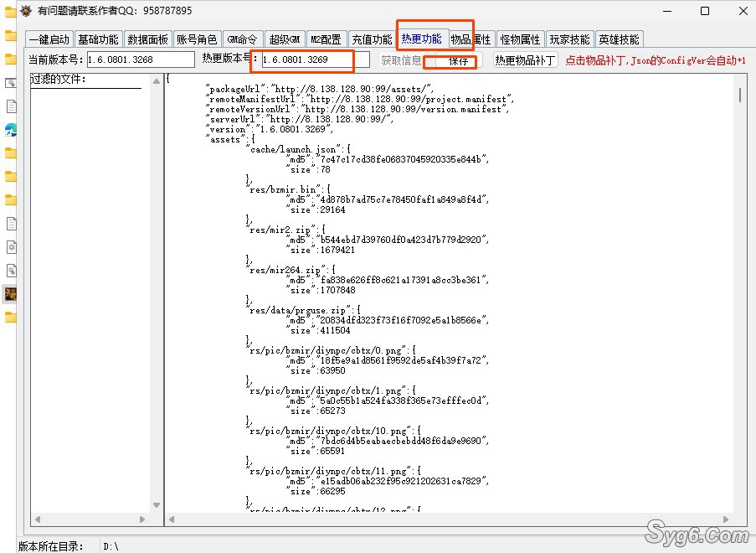Show the 充值功能 tab
The image size is (756, 553).
click(x=371, y=39)
